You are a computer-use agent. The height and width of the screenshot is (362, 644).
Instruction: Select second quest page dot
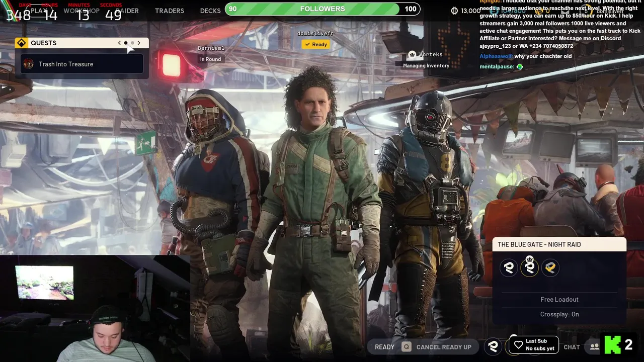(132, 43)
